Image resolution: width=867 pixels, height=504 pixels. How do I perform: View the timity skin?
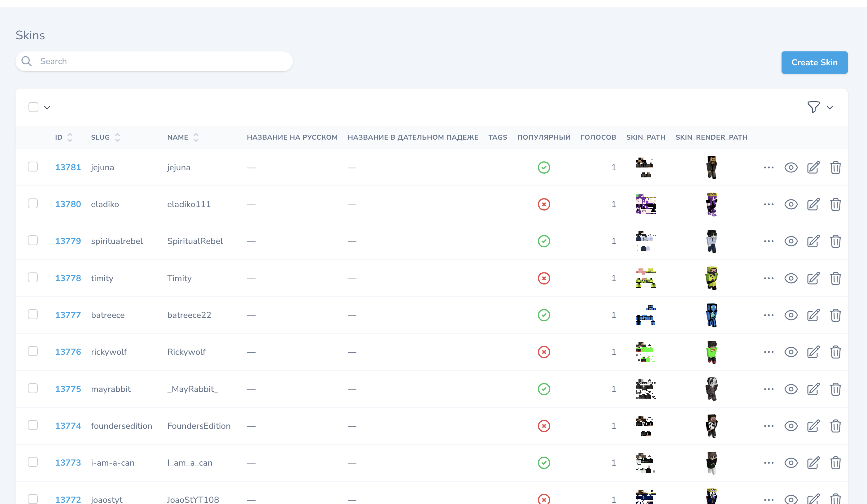click(x=791, y=278)
